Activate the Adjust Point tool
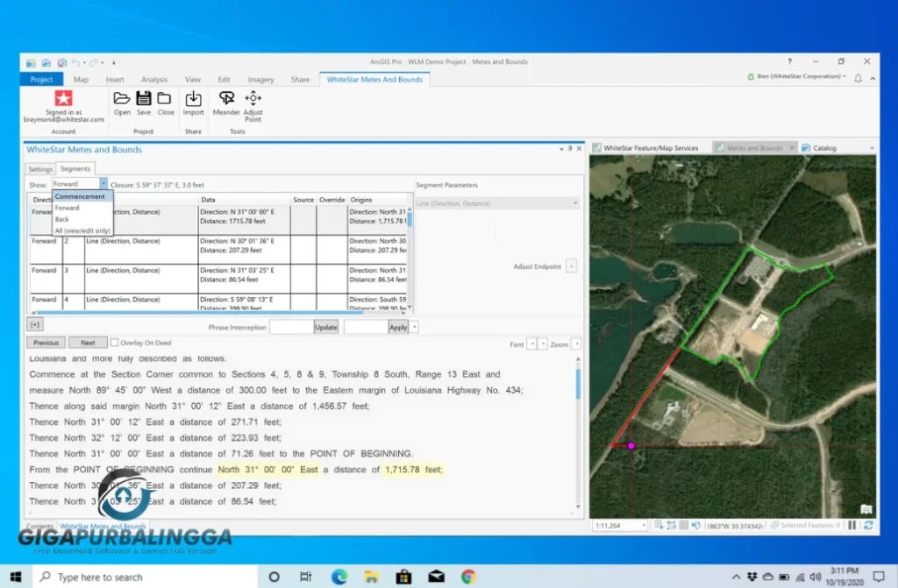 click(x=253, y=98)
